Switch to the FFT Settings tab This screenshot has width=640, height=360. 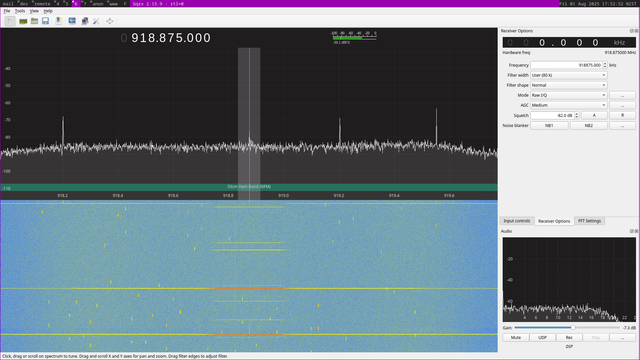click(x=589, y=221)
